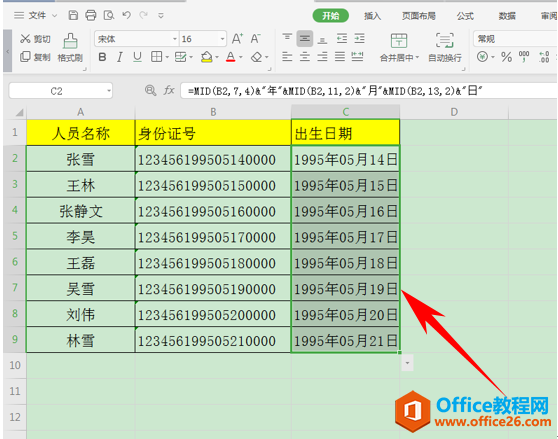Screen dimensions: 558x439
Task: Expand the borders dropdown arrow
Action: pos(167,57)
